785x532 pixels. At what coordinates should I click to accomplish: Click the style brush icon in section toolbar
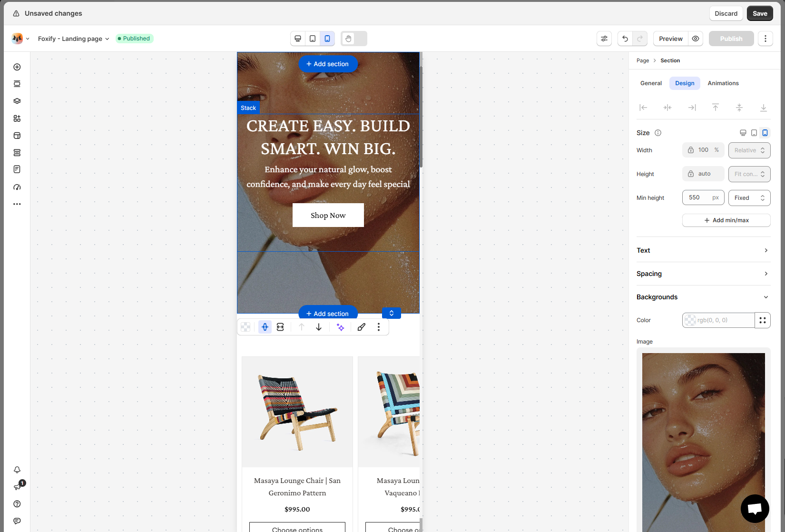[x=362, y=327]
